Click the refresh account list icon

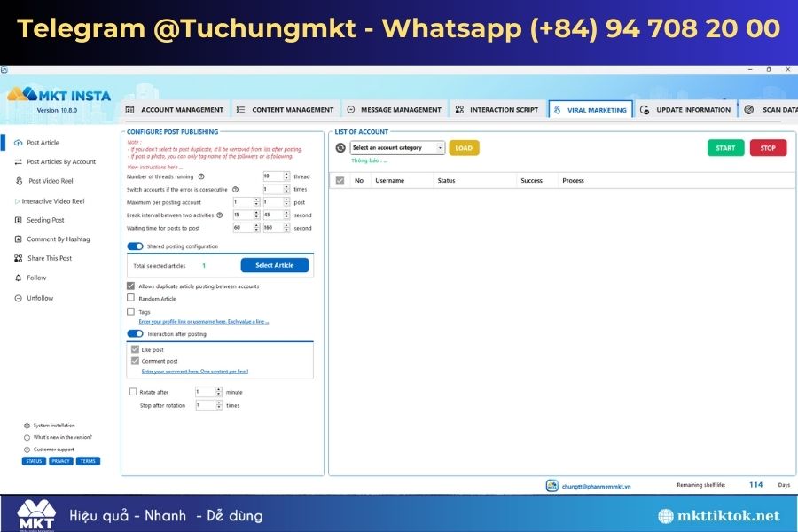pyautogui.click(x=340, y=148)
